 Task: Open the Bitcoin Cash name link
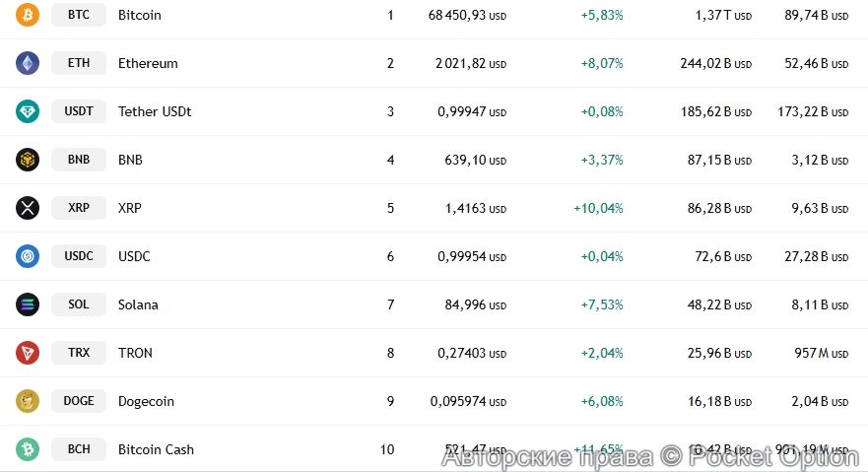pyautogui.click(x=156, y=449)
